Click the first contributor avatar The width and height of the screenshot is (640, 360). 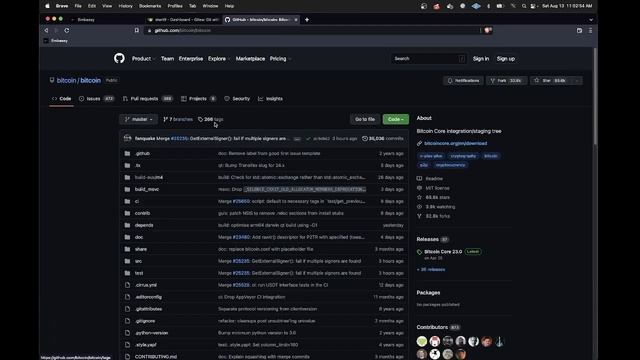click(422, 341)
